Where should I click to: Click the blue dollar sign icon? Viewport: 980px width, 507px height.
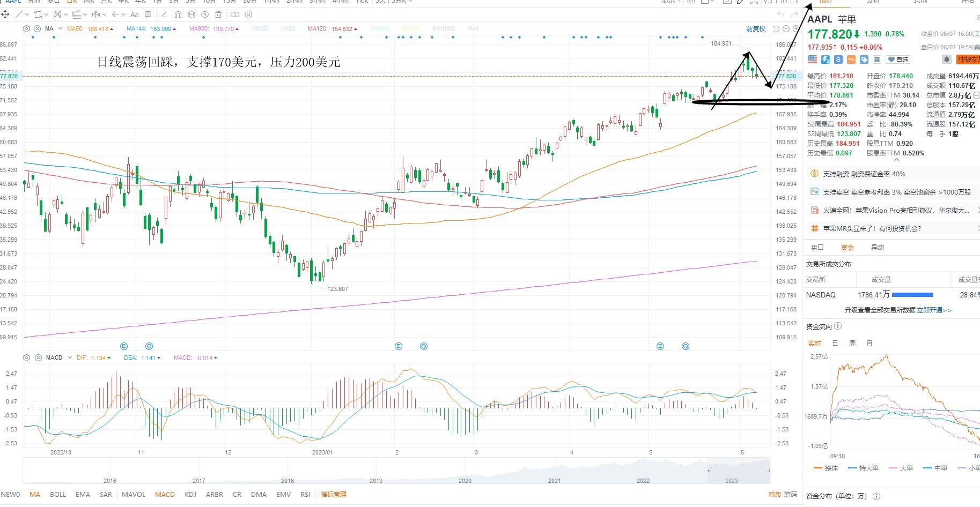pos(838,59)
